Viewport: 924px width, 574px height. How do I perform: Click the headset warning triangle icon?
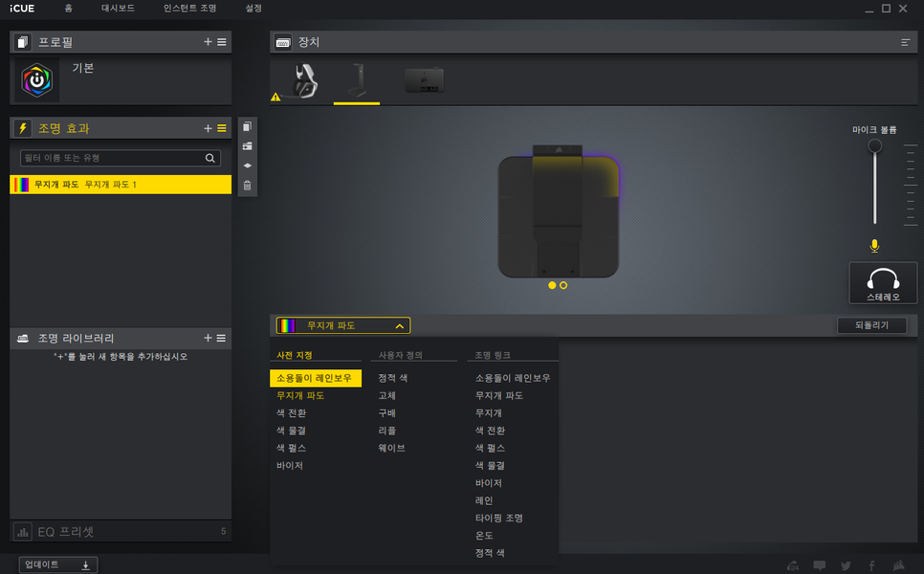point(275,97)
